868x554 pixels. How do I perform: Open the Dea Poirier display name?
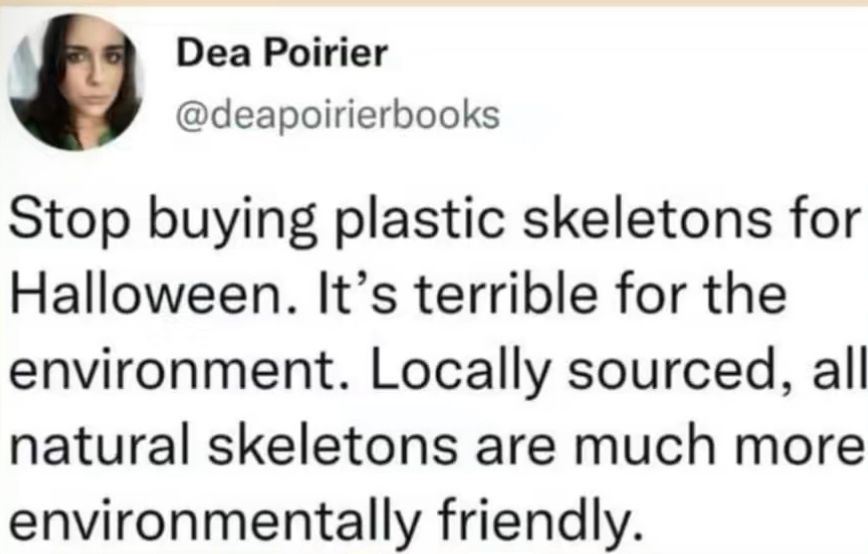pos(281,55)
